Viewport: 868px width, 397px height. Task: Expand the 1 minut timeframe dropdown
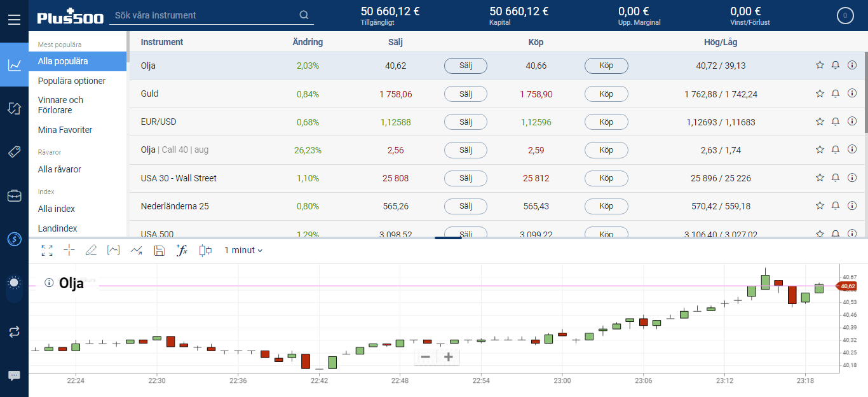(x=243, y=251)
